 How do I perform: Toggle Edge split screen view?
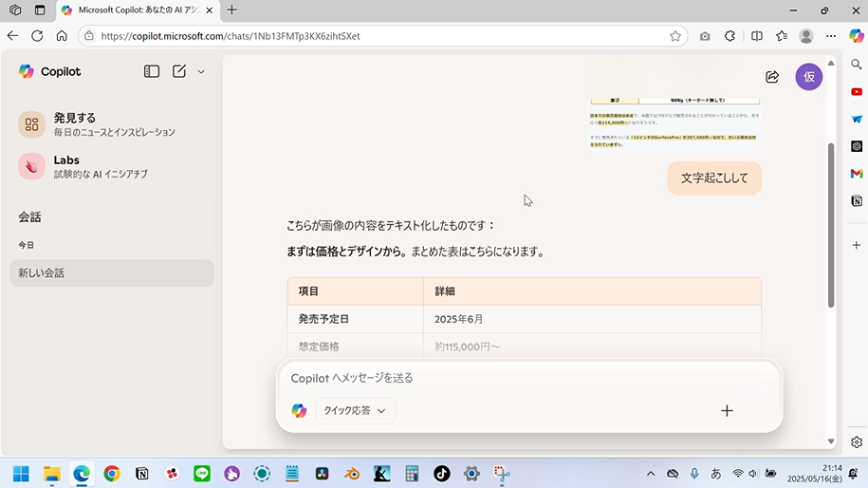click(x=756, y=36)
